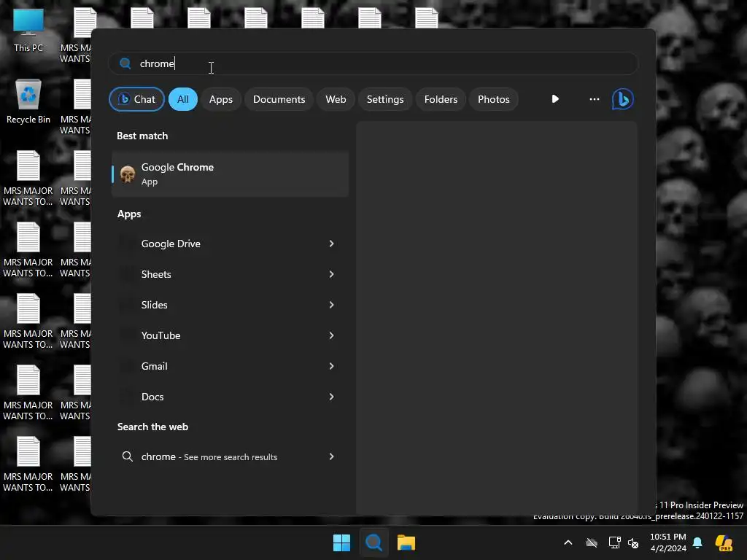This screenshot has height=560, width=747.
Task: Select This PC desktop icon
Action: (28, 31)
